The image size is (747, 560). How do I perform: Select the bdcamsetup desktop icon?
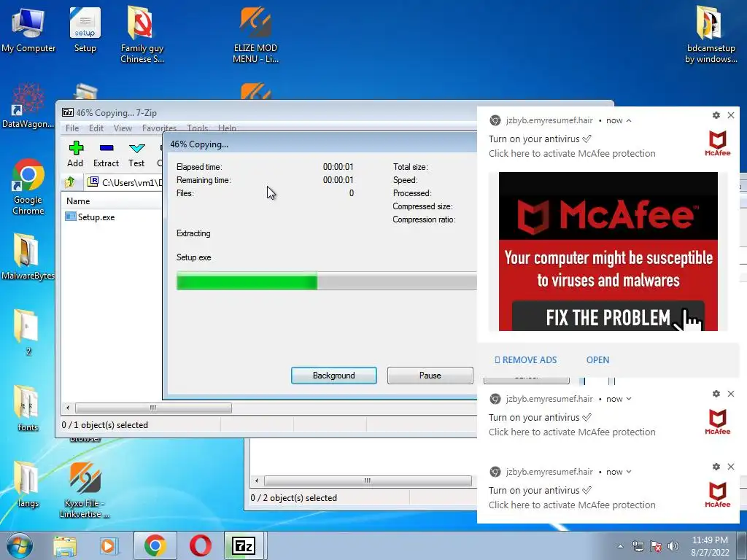coord(711,34)
